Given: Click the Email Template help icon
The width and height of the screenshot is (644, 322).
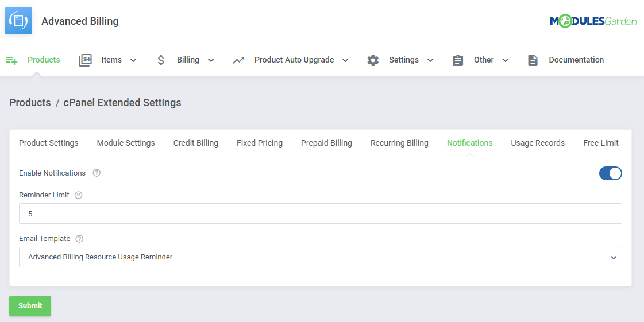Looking at the screenshot, I should click(x=79, y=239).
